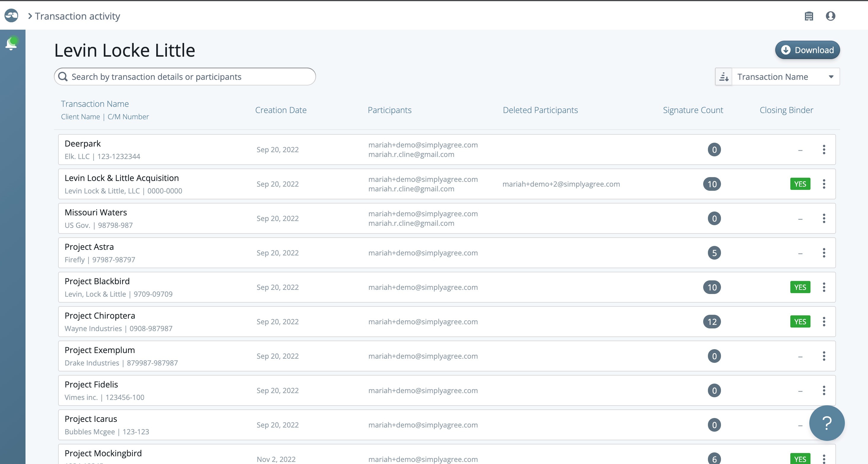Image resolution: width=868 pixels, height=464 pixels.
Task: Click the SimplyAgree logo icon
Action: [x=11, y=15]
